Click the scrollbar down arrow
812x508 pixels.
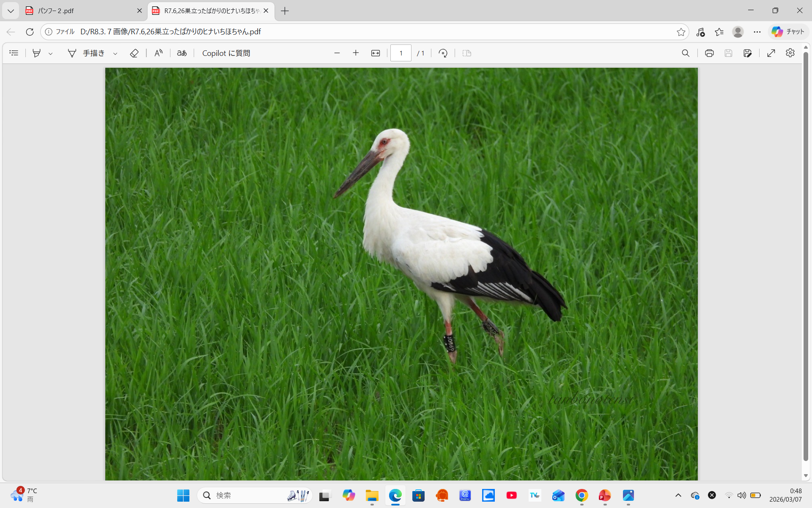click(806, 475)
